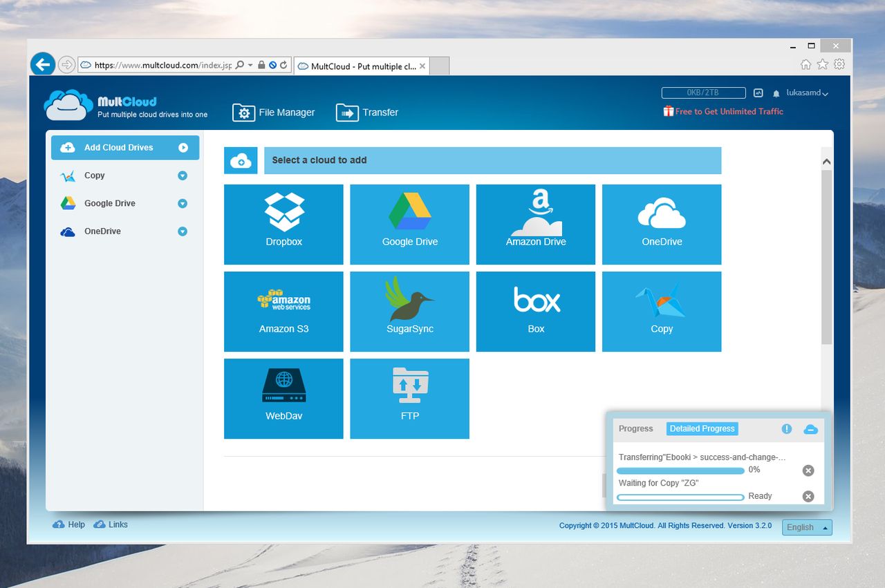This screenshot has height=588, width=885.
Task: Click the address bar search icon
Action: (x=239, y=65)
